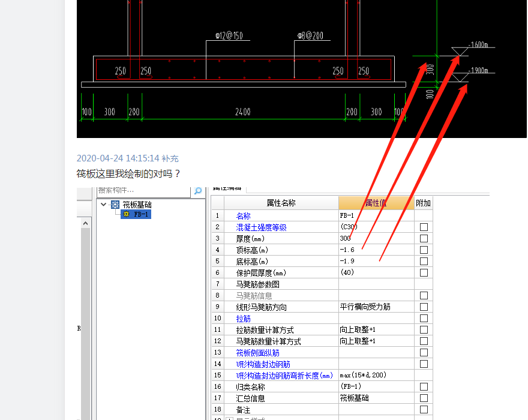The height and width of the screenshot is (420, 528).
Task: Click the U形构造封边钢筋弯折长度(mm) property link
Action: [x=284, y=376]
